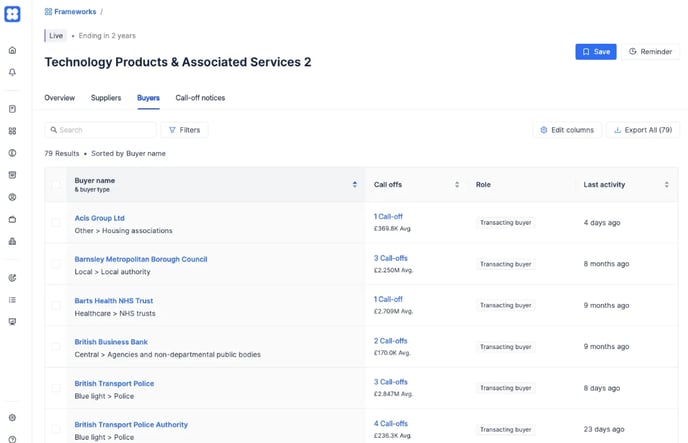Open Acis Group Ltd buyer link

tap(100, 218)
